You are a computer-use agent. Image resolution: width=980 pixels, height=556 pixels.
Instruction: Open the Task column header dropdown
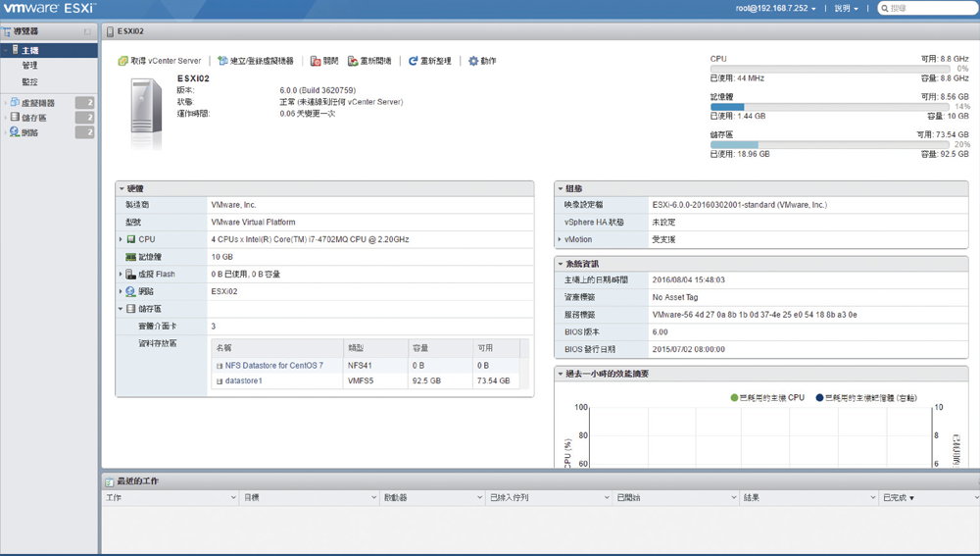click(233, 498)
